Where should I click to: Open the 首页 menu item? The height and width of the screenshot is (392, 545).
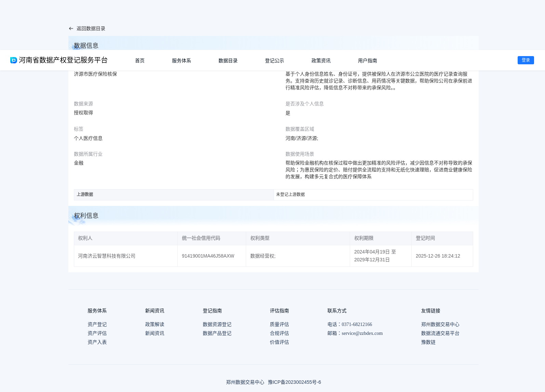[140, 61]
